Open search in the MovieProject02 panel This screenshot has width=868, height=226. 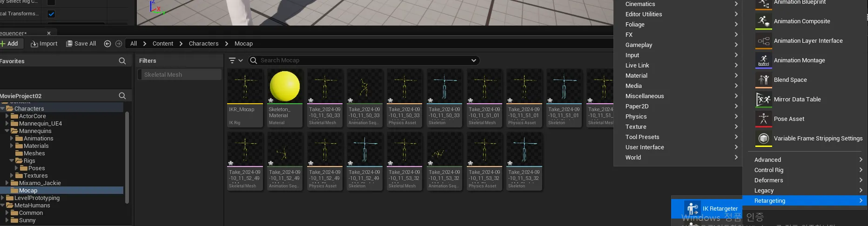click(122, 96)
